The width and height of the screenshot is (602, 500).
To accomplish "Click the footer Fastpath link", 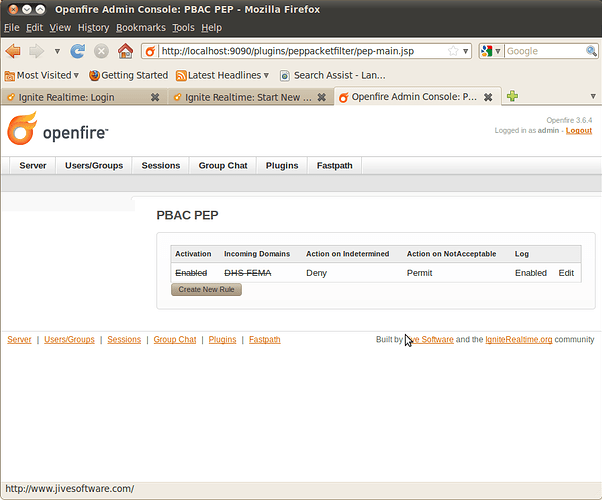I will click(265, 339).
